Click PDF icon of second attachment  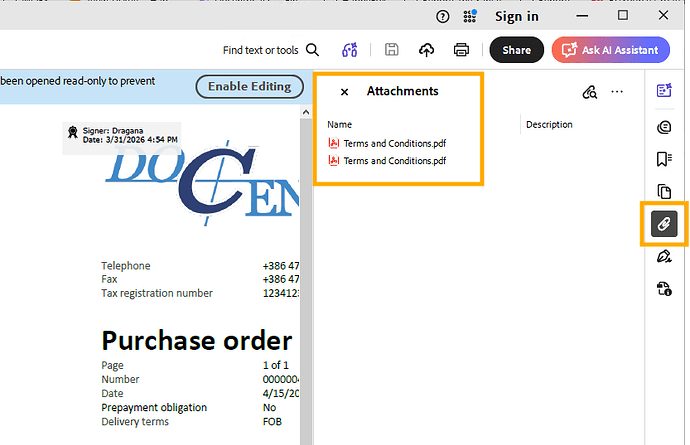(x=334, y=161)
